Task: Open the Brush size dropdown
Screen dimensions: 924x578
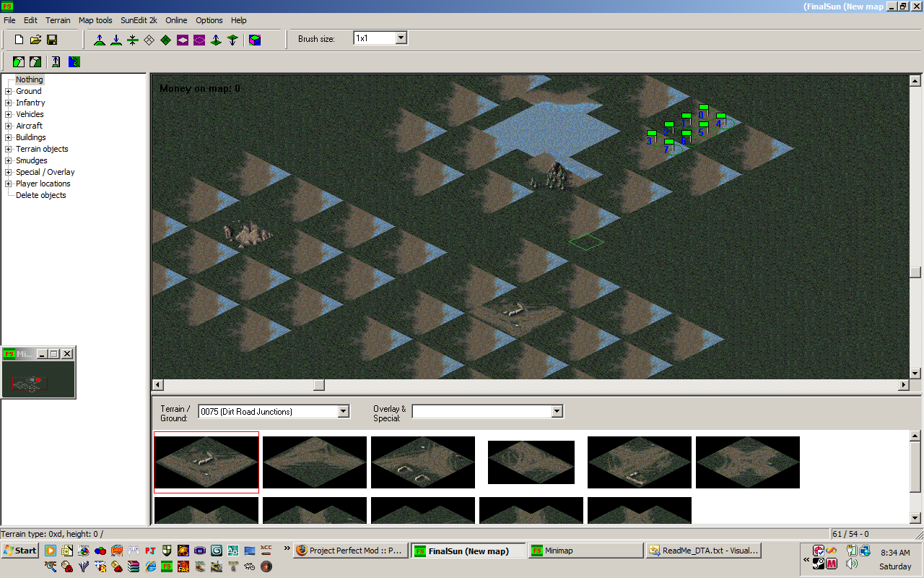Action: [401, 38]
